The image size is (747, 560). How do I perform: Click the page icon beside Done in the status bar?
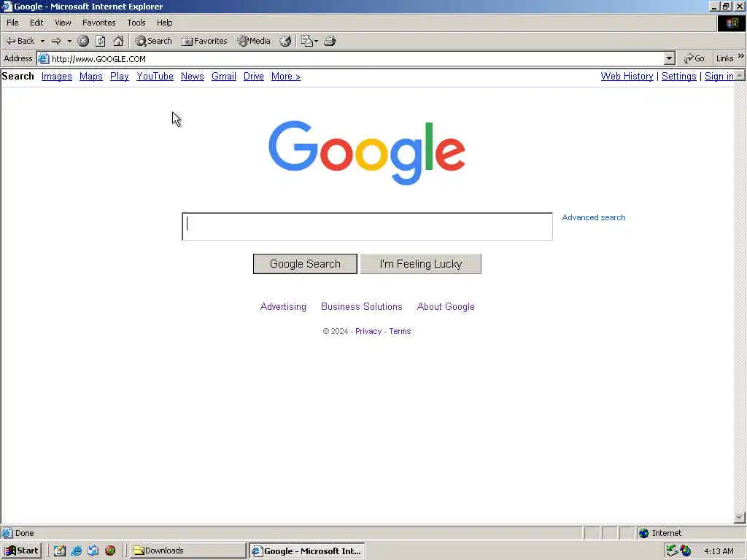point(7,533)
